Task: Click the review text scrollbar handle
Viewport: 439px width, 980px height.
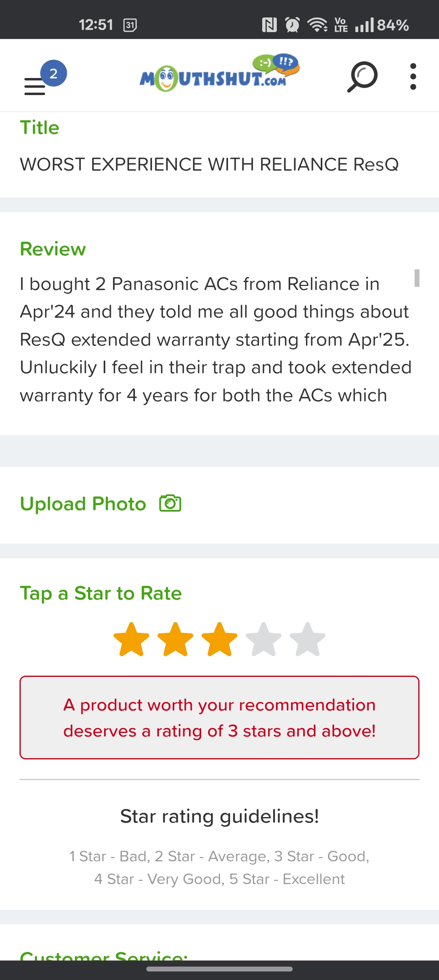Action: coord(417,278)
